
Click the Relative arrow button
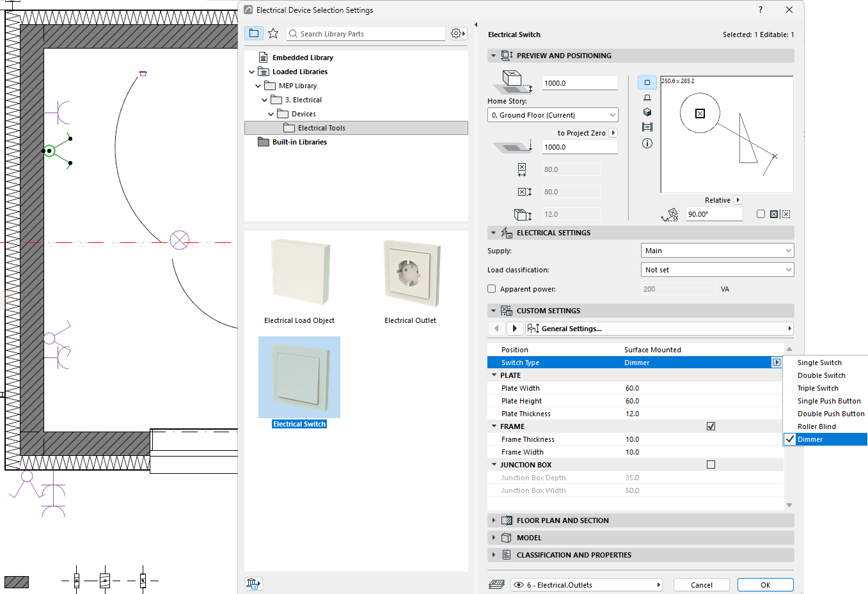pyautogui.click(x=738, y=200)
